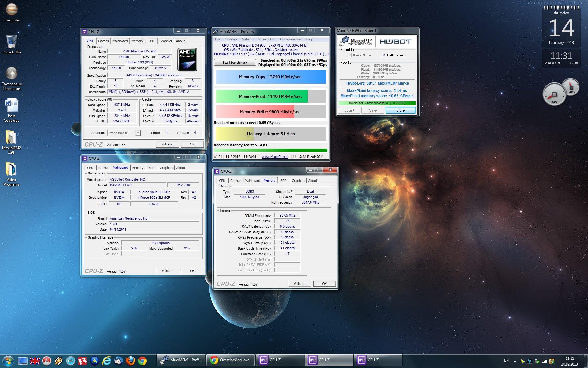Open the Screenshot menu in MaxxMEM

(x=266, y=39)
